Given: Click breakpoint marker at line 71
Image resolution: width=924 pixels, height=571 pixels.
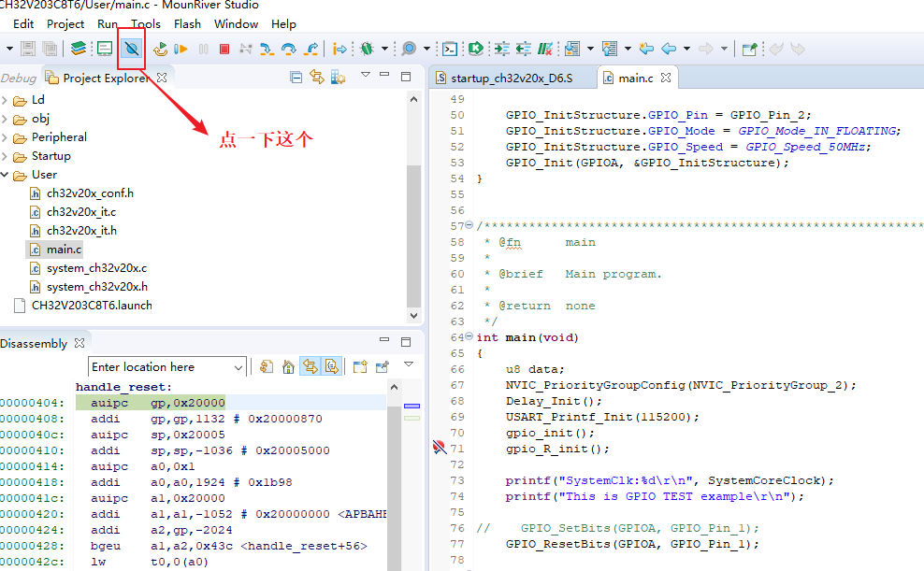Looking at the screenshot, I should [440, 449].
